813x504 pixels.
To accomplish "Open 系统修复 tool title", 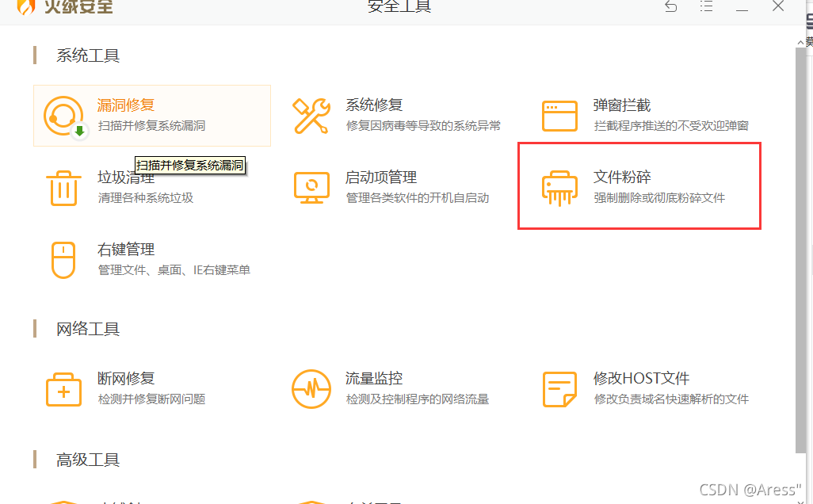I will [x=374, y=105].
